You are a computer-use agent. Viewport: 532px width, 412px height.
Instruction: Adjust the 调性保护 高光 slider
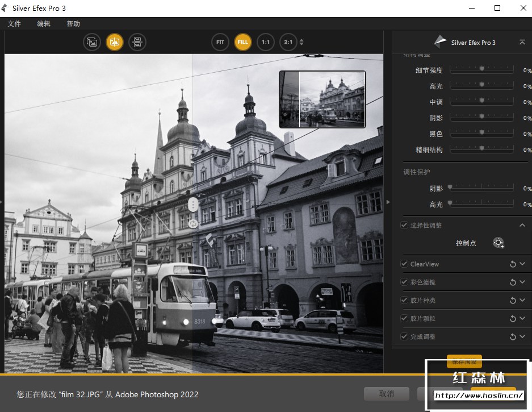point(481,203)
